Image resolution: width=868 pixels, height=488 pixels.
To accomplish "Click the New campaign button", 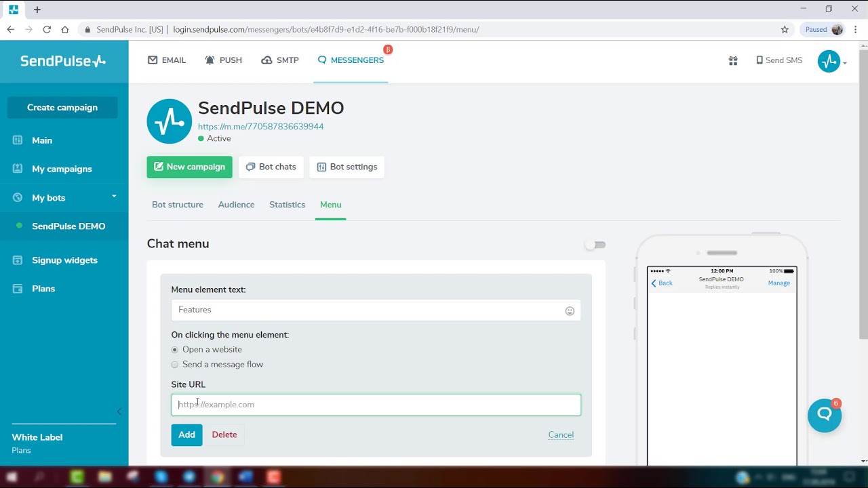I will (189, 167).
